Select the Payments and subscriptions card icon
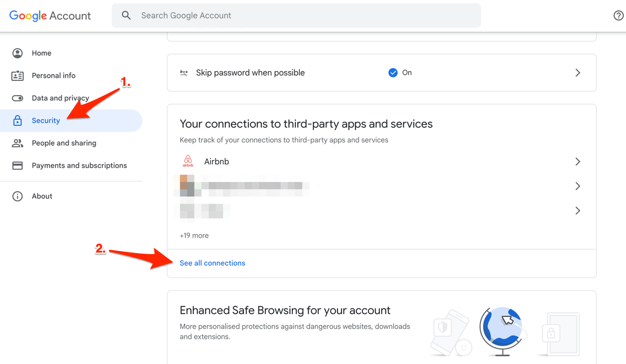Viewport: 626px width, 364px height. [17, 165]
